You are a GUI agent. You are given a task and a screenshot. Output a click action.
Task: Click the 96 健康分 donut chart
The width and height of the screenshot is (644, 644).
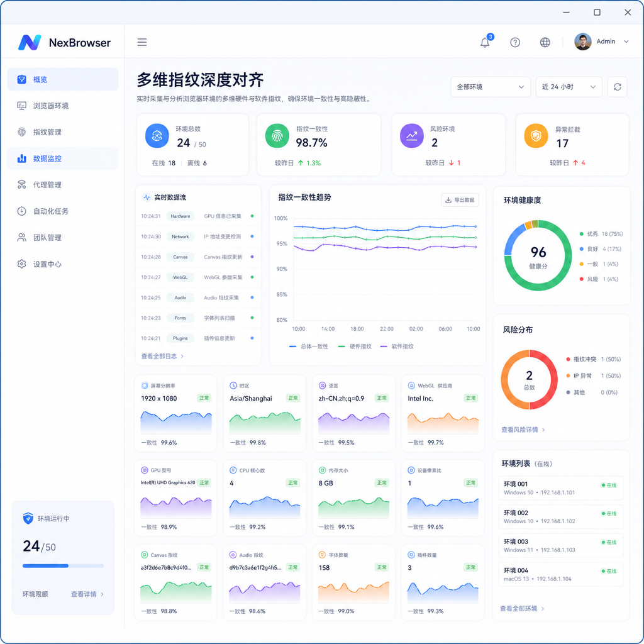click(x=538, y=255)
